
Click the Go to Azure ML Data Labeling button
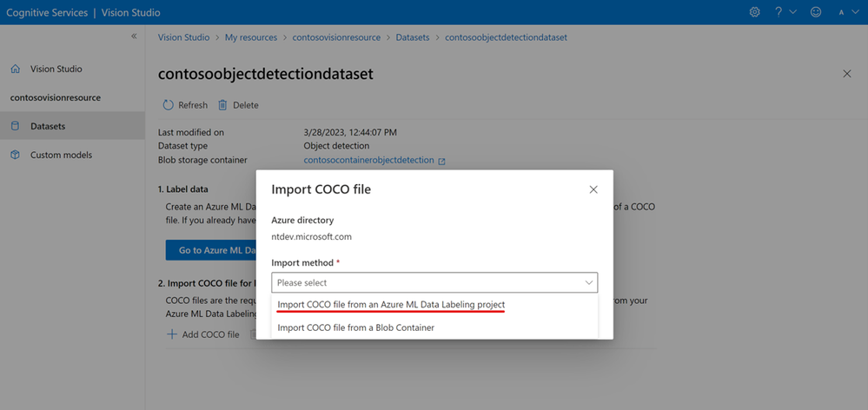[211, 250]
